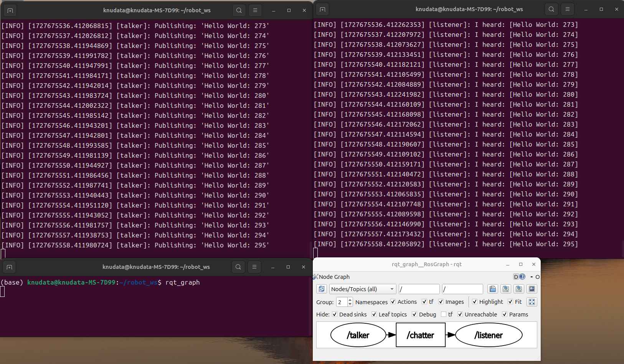Click the D button in Node Graph header
This screenshot has height=364, width=624.
coord(516,277)
